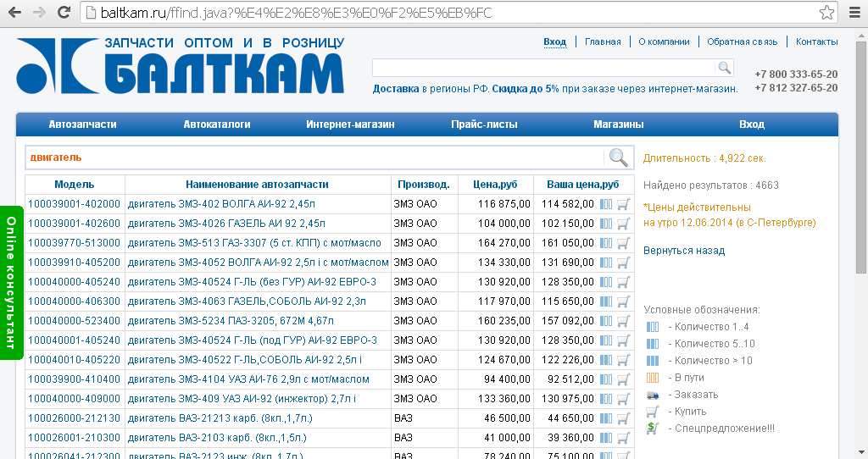The image size is (868, 459).
Task: Open the Online консультант side tab
Action: click(10, 282)
